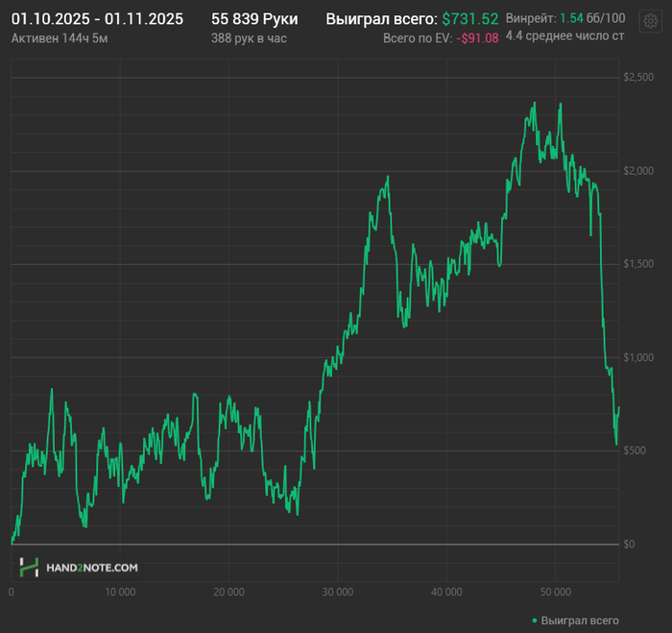Click the date range 01.10.2025 - 01.11.2025

click(97, 19)
